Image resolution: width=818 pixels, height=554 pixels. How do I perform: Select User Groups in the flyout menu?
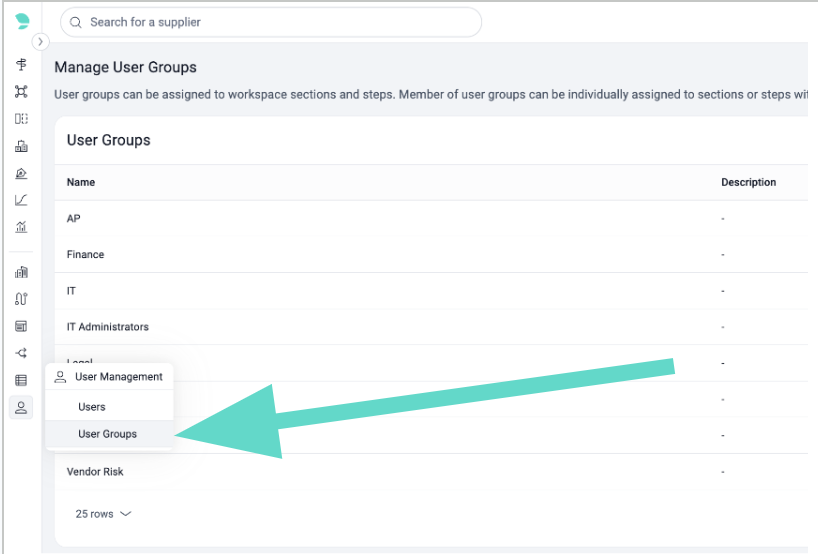click(x=107, y=434)
